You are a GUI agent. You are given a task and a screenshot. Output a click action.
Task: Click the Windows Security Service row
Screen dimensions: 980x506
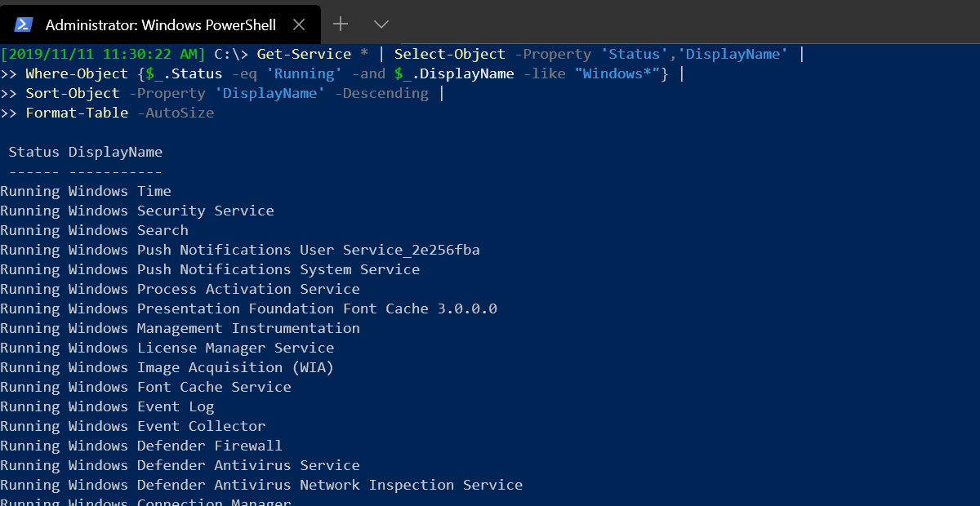137,211
